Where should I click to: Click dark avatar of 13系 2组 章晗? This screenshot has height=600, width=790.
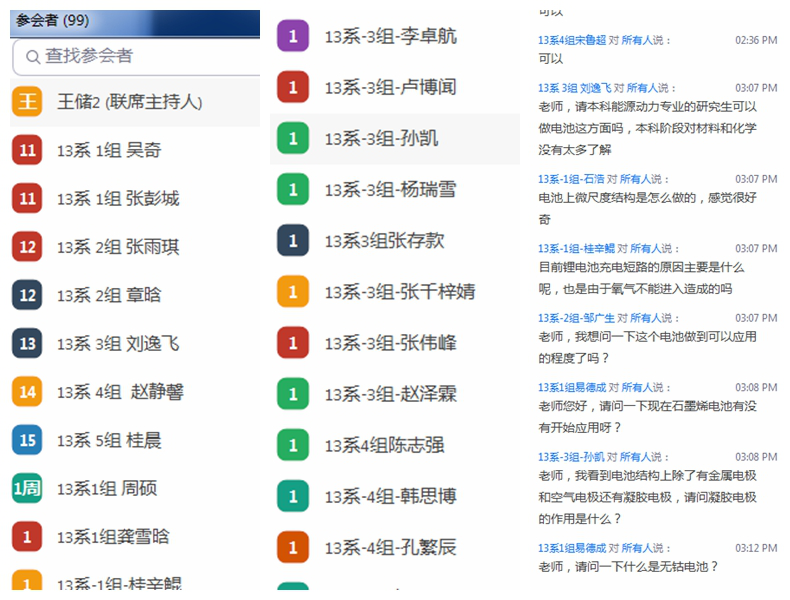(x=27, y=295)
